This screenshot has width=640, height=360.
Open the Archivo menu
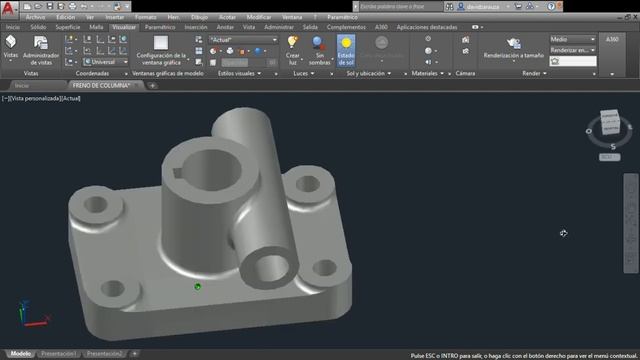pos(36,17)
